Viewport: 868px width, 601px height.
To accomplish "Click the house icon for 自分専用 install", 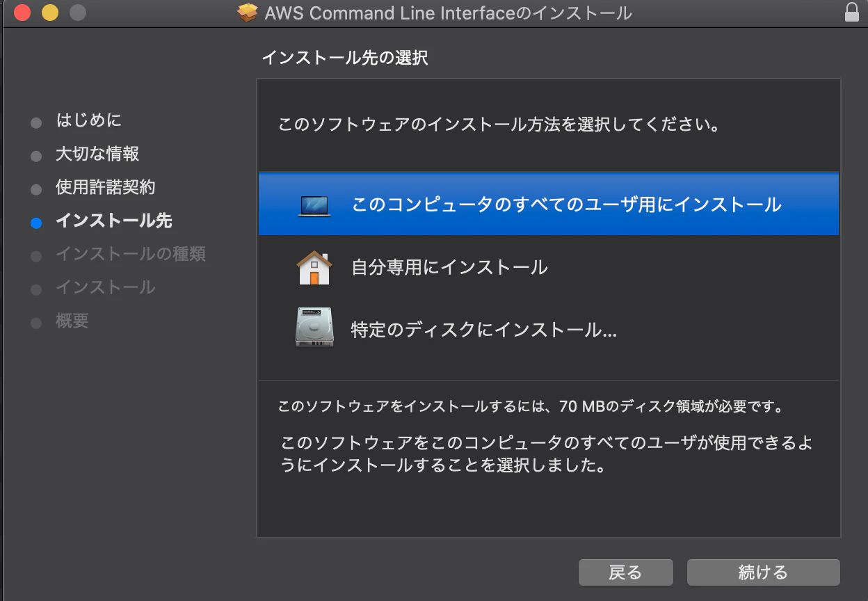I will click(314, 268).
